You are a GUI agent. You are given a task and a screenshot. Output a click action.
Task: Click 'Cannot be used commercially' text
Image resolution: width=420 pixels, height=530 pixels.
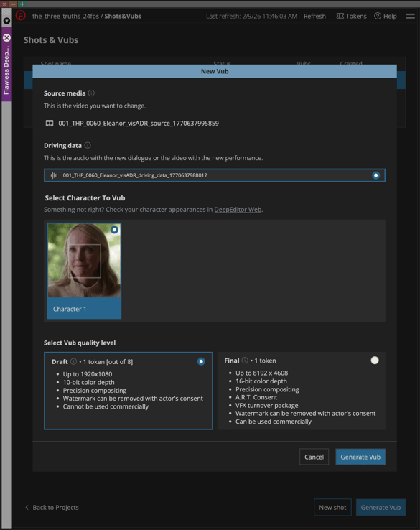tap(106, 406)
